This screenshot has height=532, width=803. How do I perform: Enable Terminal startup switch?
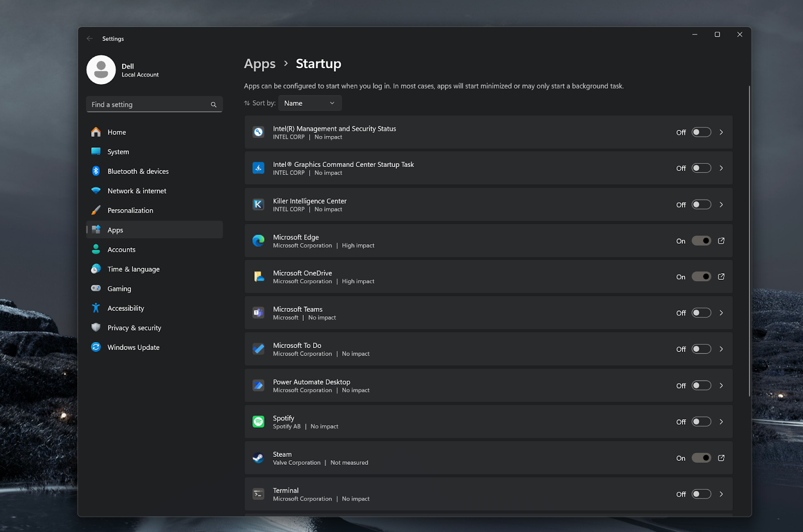click(701, 494)
